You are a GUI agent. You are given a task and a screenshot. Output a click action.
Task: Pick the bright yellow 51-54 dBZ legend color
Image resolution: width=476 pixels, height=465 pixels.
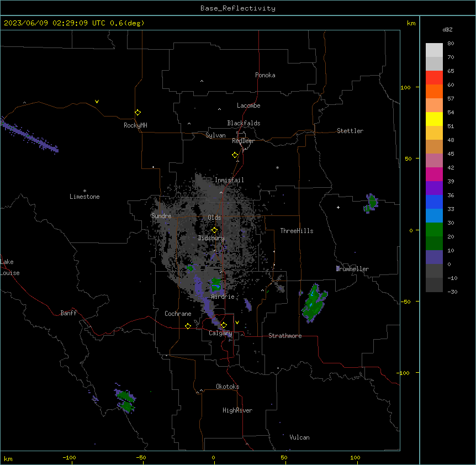[x=434, y=119]
